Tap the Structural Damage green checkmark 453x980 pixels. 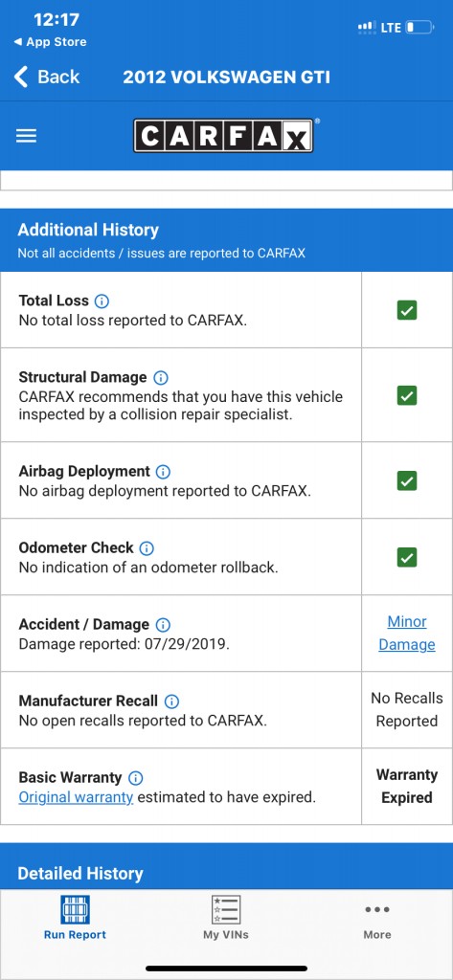407,395
